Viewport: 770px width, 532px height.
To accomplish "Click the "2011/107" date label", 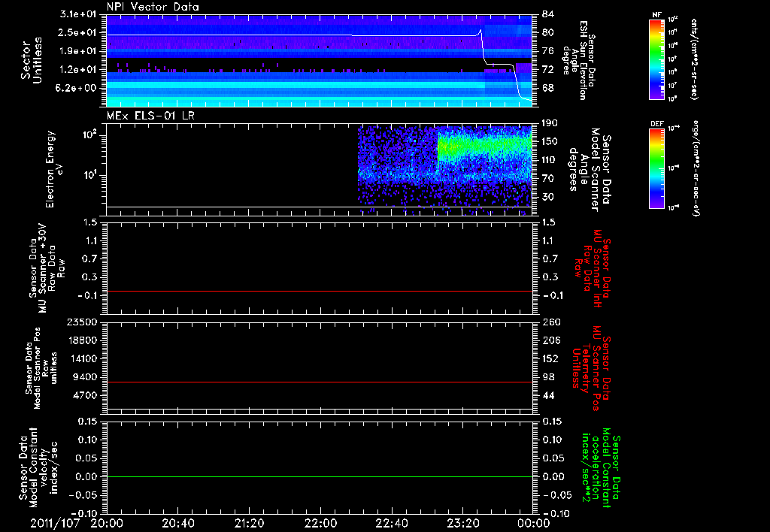I will 54,523.
